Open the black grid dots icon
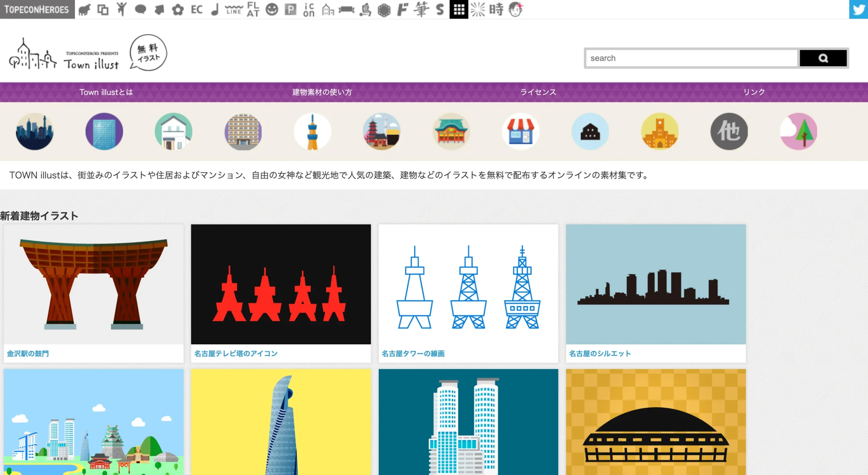 pos(459,9)
